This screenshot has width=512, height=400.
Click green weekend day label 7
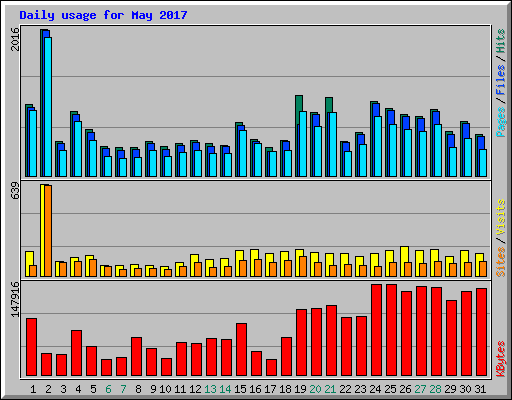pyautogui.click(x=123, y=389)
